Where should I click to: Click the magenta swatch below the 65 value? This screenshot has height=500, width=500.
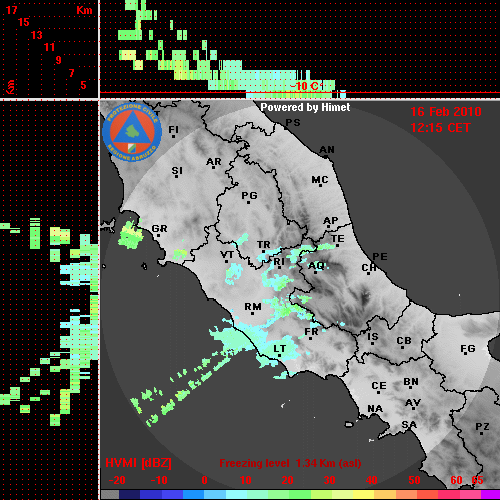coord(490,494)
